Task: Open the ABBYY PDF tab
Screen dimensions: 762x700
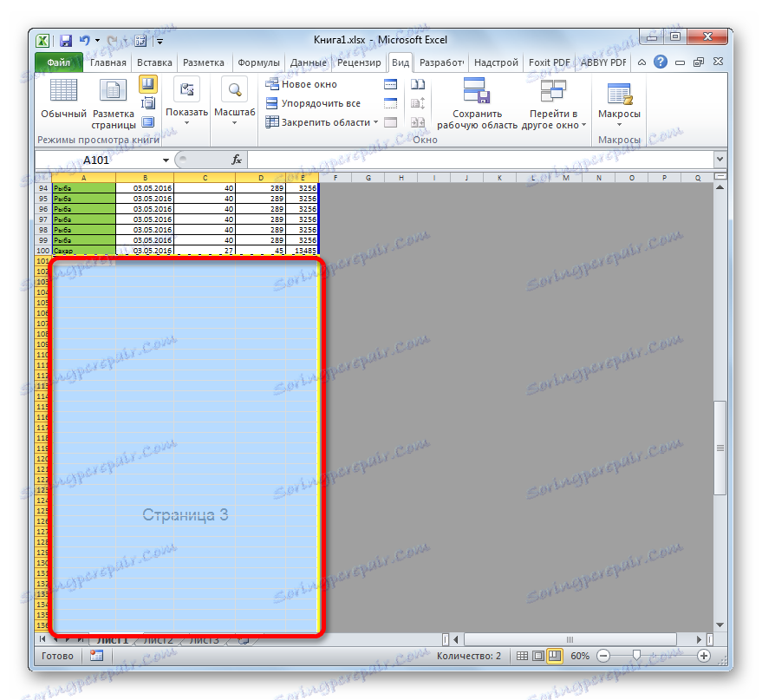Action: coord(603,62)
